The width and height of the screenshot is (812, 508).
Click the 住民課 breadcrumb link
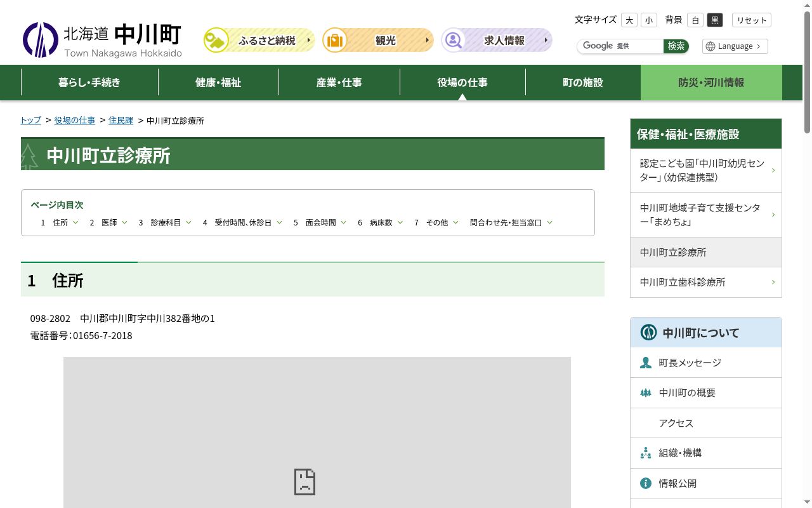121,120
